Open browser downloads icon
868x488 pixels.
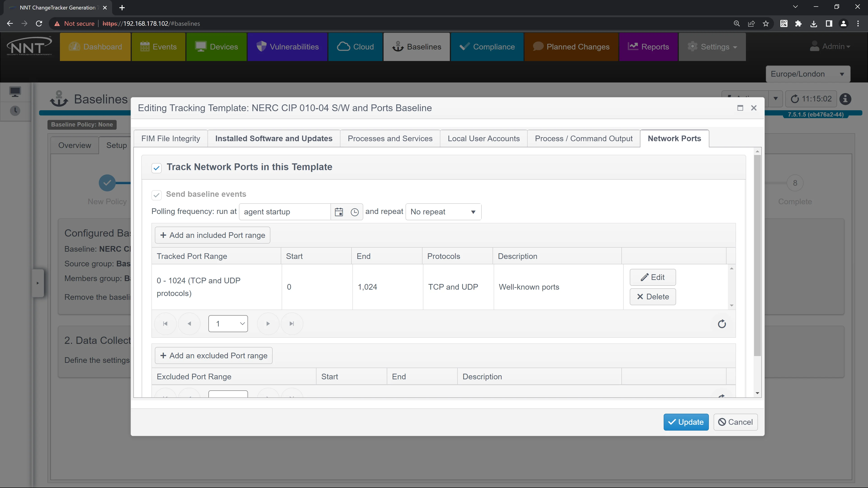tap(814, 23)
